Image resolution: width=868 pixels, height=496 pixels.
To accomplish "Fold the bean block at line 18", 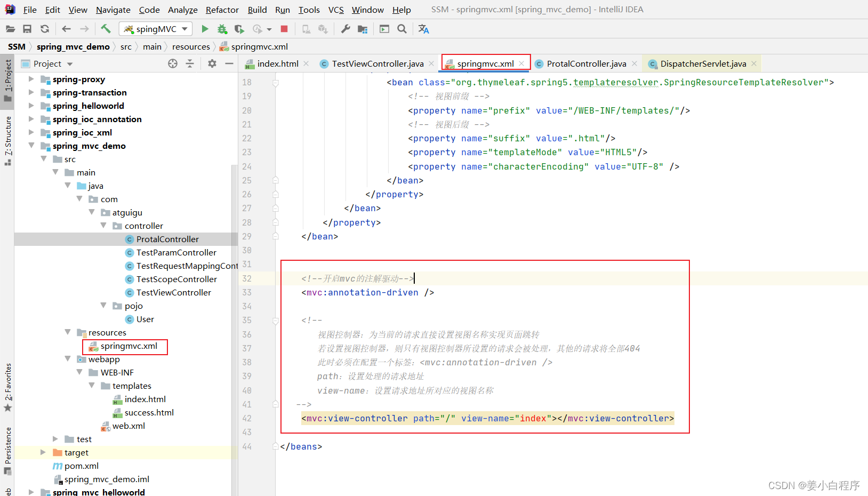I will (276, 83).
